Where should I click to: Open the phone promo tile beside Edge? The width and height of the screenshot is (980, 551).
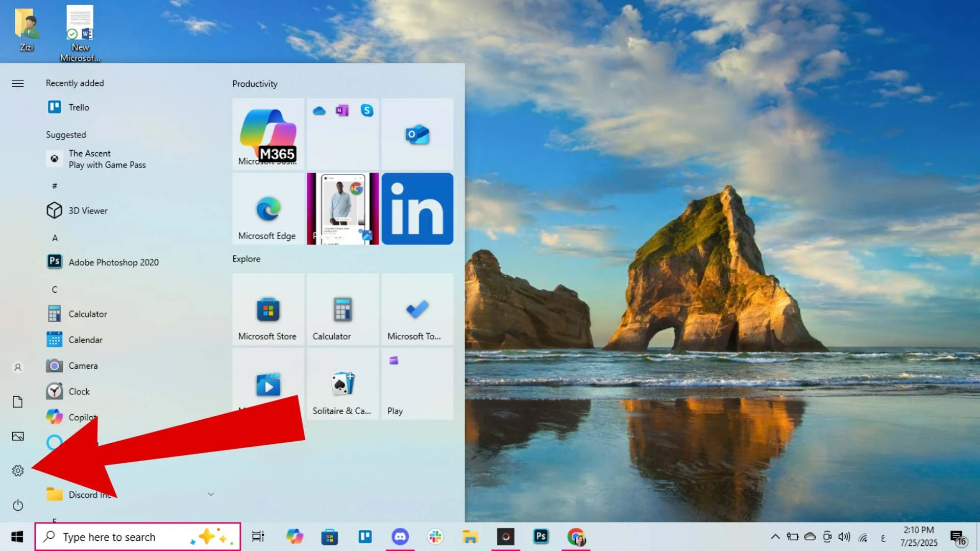pos(342,208)
